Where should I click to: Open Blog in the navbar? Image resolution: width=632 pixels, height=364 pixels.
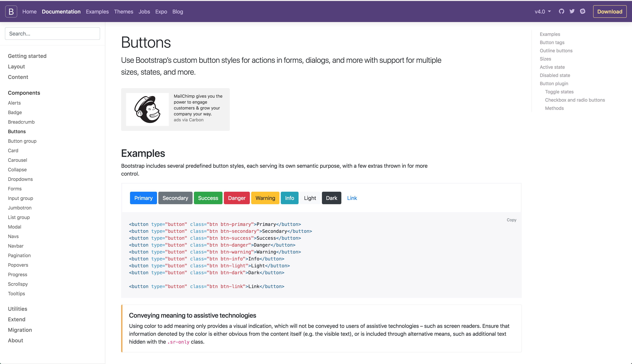pos(178,12)
